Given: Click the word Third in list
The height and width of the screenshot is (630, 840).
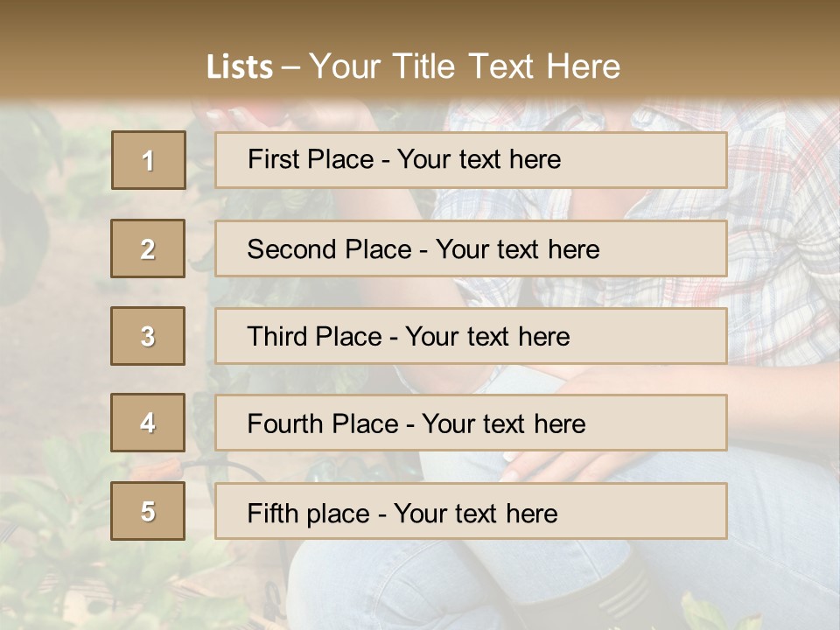Looking at the screenshot, I should click(x=276, y=336).
